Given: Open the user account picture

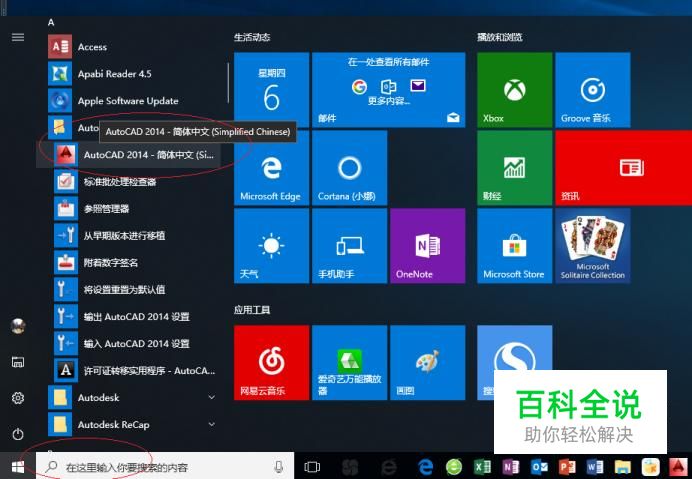Looking at the screenshot, I should [x=18, y=326].
